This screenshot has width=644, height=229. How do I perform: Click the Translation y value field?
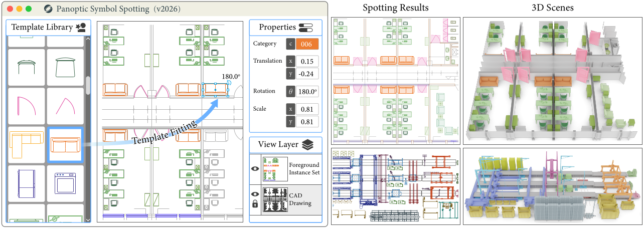pyautogui.click(x=307, y=74)
